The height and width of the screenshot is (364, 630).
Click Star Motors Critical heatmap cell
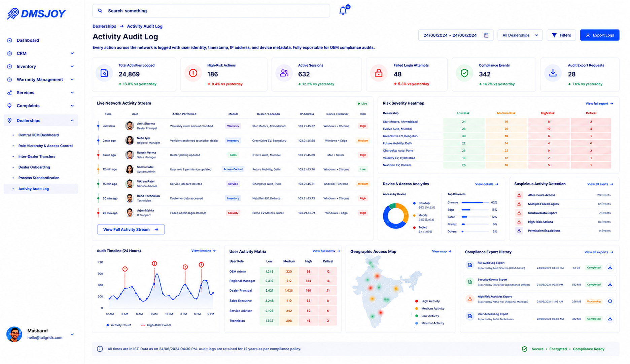[591, 122]
